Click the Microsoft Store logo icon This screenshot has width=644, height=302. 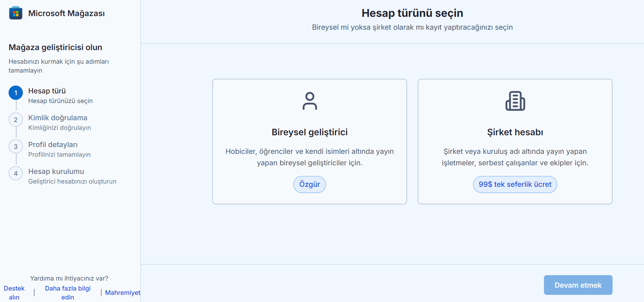pos(15,13)
